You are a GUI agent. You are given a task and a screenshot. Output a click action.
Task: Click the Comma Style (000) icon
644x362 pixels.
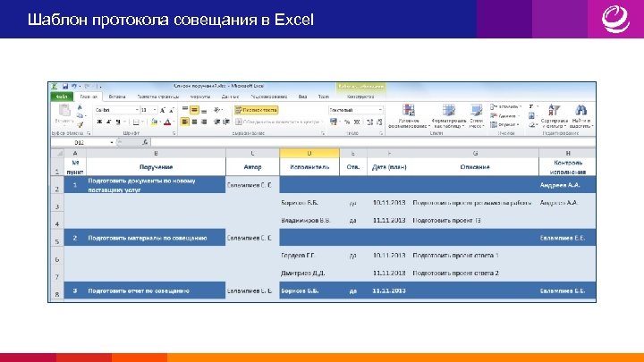coord(357,122)
